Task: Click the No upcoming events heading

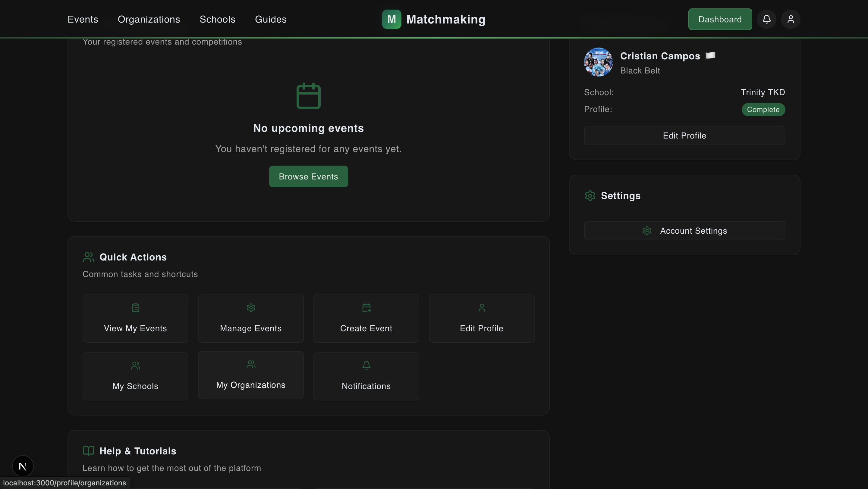Action: 308,128
